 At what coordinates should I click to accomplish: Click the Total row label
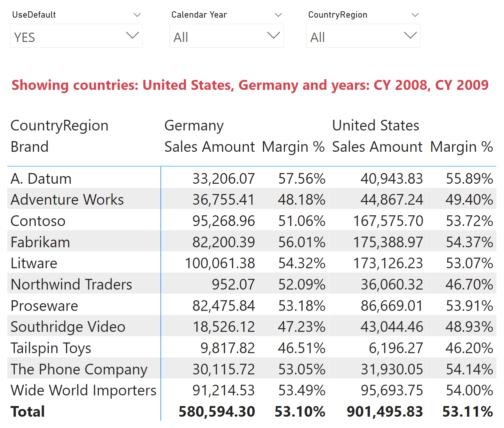(x=28, y=412)
